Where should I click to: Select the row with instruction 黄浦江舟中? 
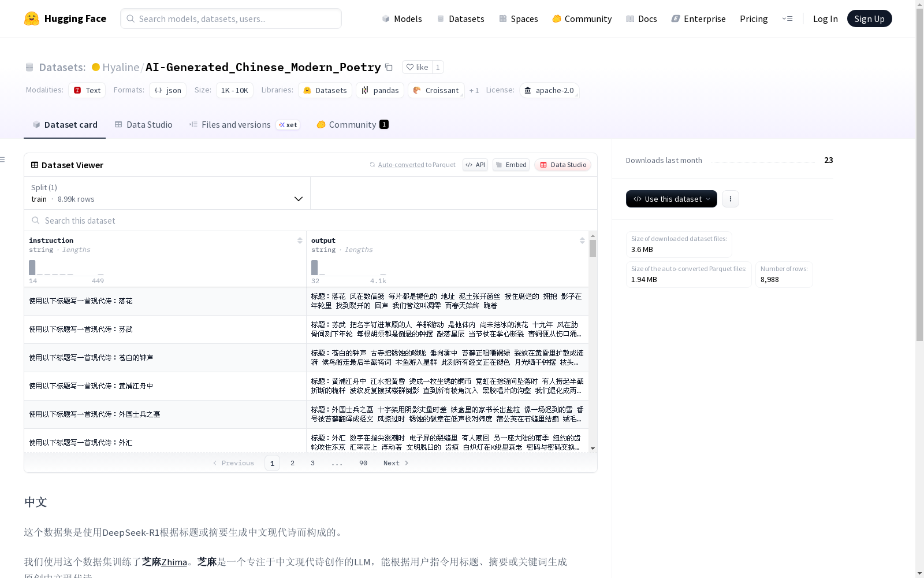pyautogui.click(x=306, y=386)
